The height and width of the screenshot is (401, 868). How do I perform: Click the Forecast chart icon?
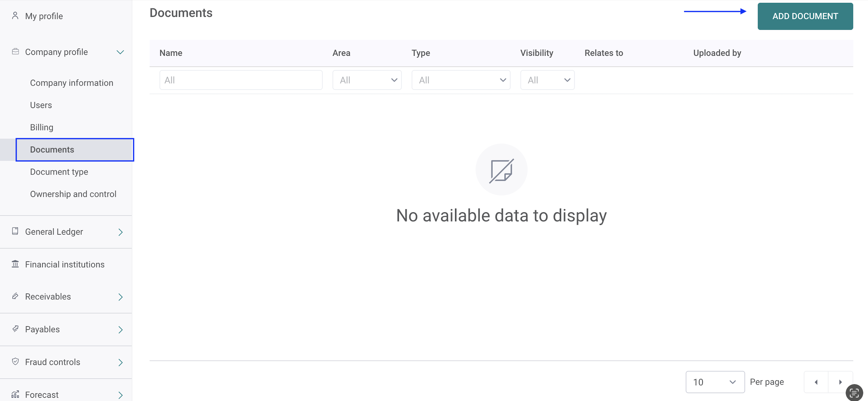pos(15,394)
